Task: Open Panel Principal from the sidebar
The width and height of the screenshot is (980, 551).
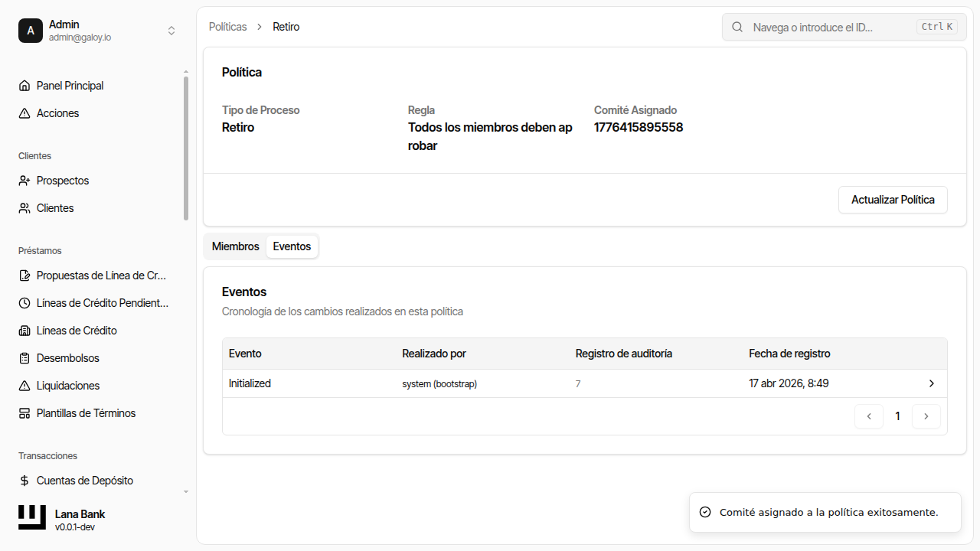Action: [x=70, y=85]
